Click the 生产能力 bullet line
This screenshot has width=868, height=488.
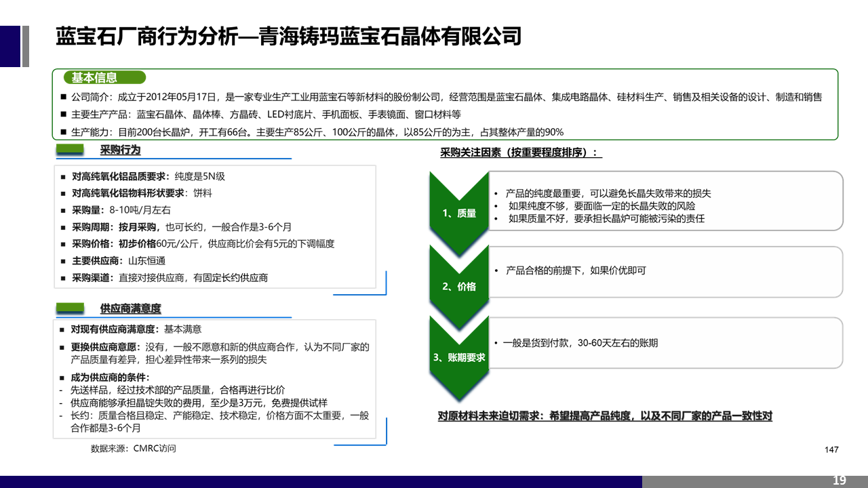pyautogui.click(x=312, y=132)
